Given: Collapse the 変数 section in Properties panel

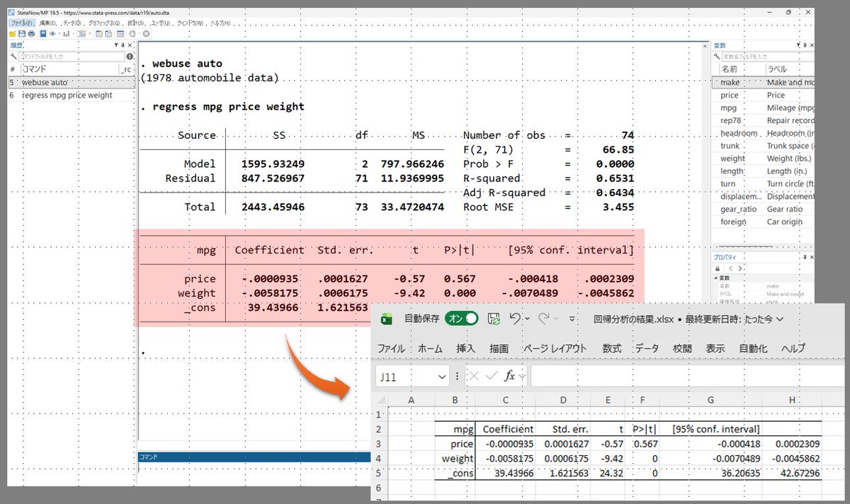Looking at the screenshot, I should click(x=715, y=278).
